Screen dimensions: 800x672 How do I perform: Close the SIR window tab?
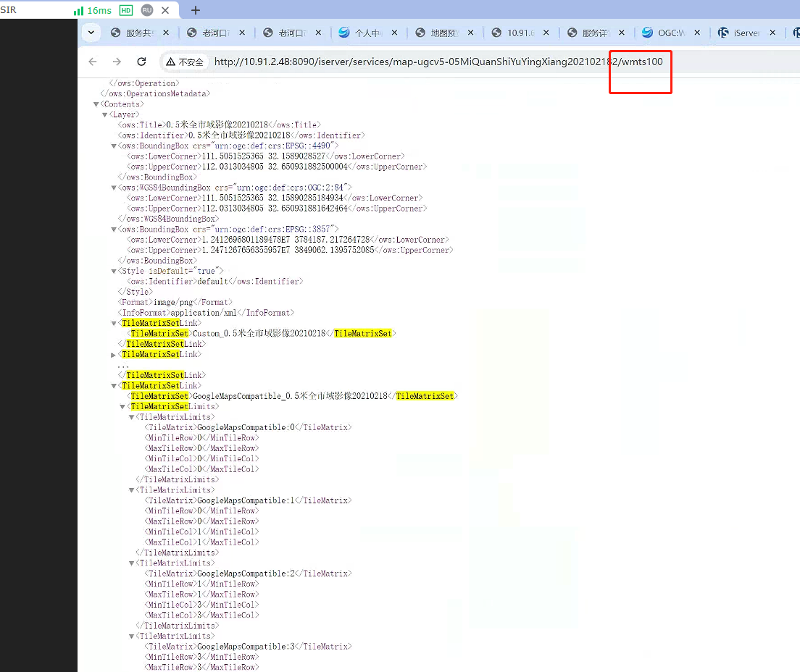tap(165, 10)
